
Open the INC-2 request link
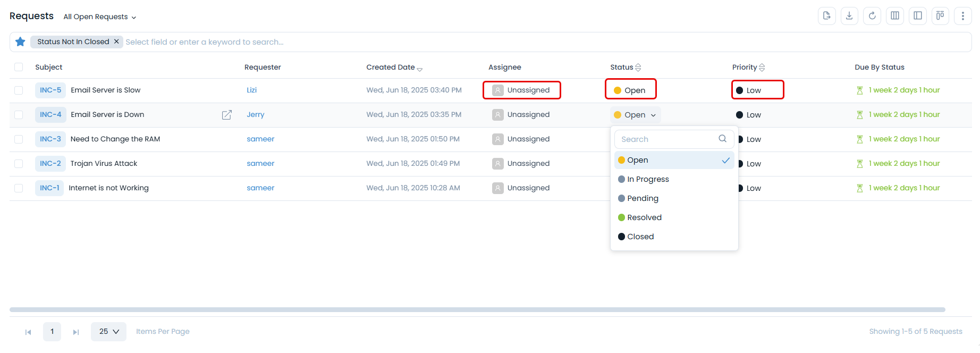[50, 164]
